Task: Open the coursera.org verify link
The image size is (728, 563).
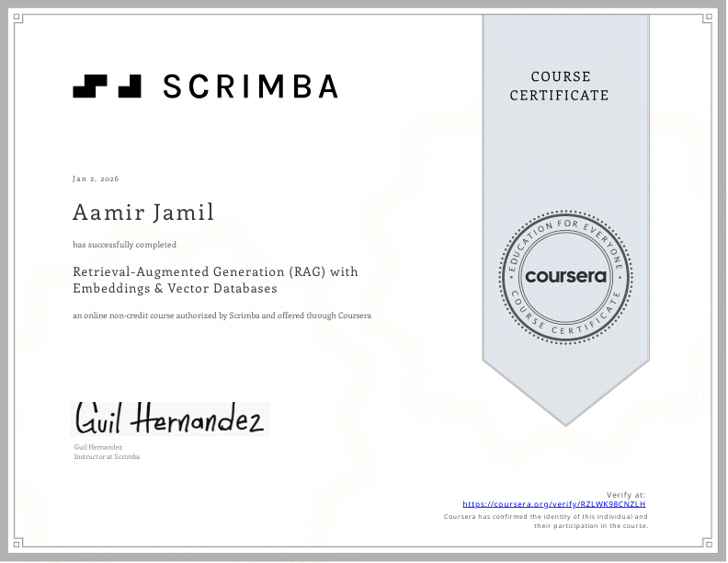Action: tap(554, 504)
